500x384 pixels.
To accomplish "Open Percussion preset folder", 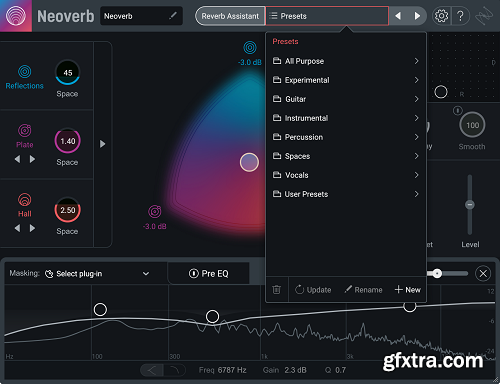I will coord(346,137).
